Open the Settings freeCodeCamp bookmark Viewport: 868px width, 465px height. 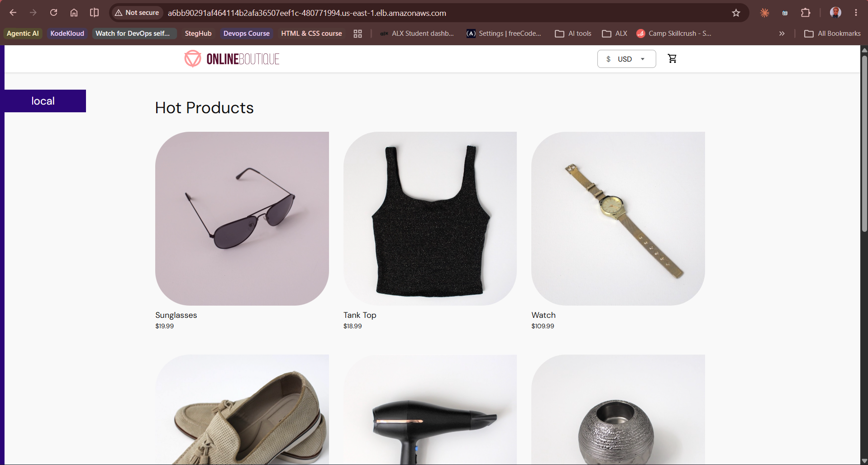click(504, 34)
